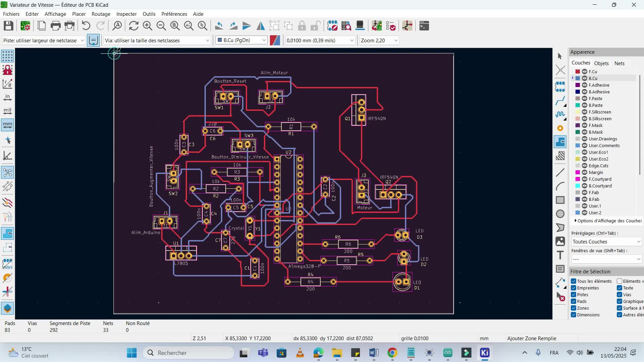This screenshot has width=644, height=362.
Task: Toggle grid display icon in left toolbar
Action: (x=7, y=56)
